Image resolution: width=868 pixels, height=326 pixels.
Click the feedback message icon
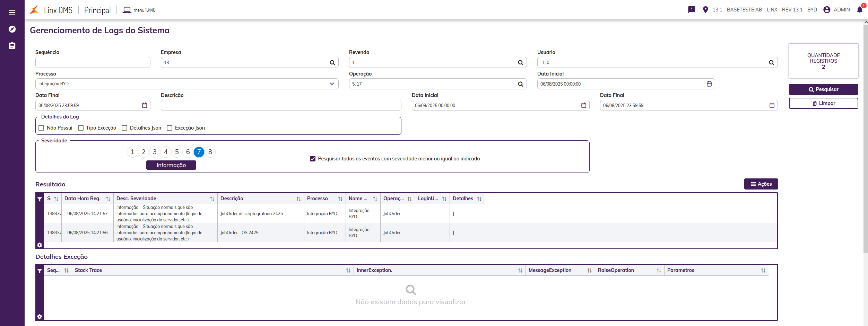tap(692, 10)
